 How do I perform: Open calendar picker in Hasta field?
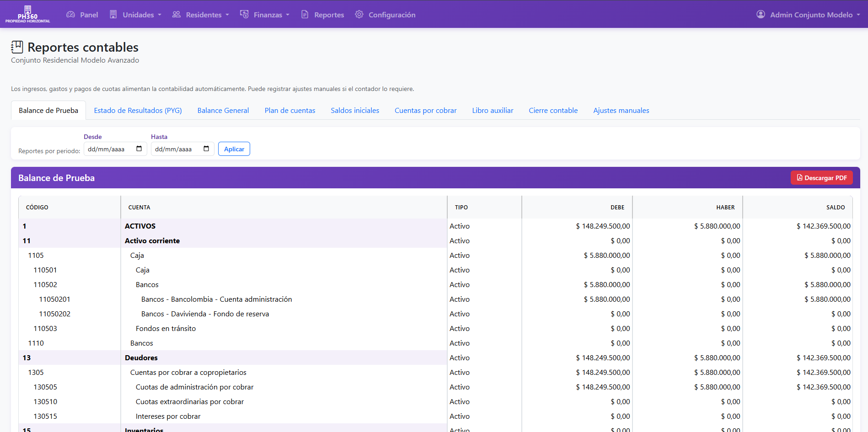point(206,149)
